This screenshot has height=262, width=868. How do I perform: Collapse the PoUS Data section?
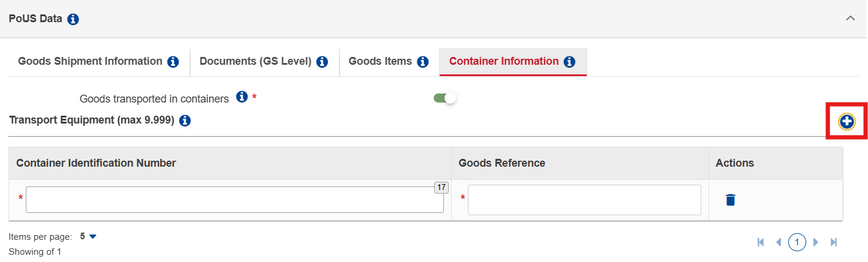coord(850,19)
